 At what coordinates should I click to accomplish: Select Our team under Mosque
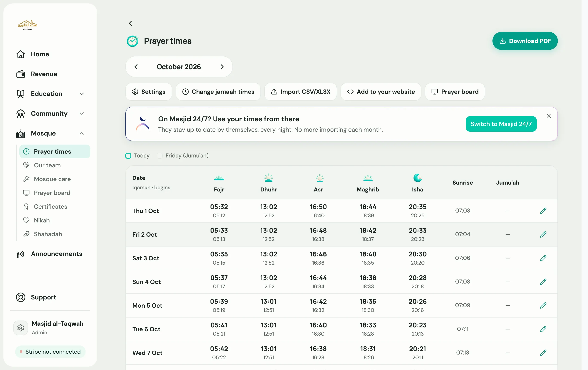click(55, 165)
